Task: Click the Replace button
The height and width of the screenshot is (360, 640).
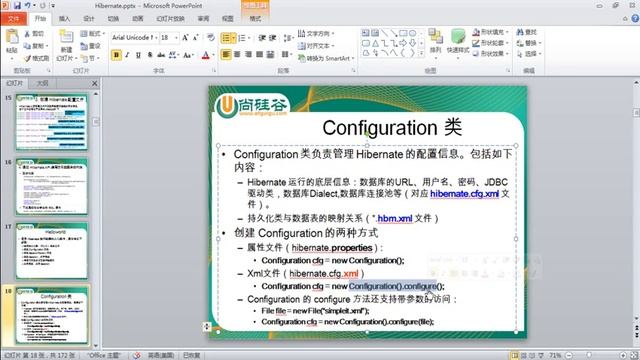Action: point(529,42)
